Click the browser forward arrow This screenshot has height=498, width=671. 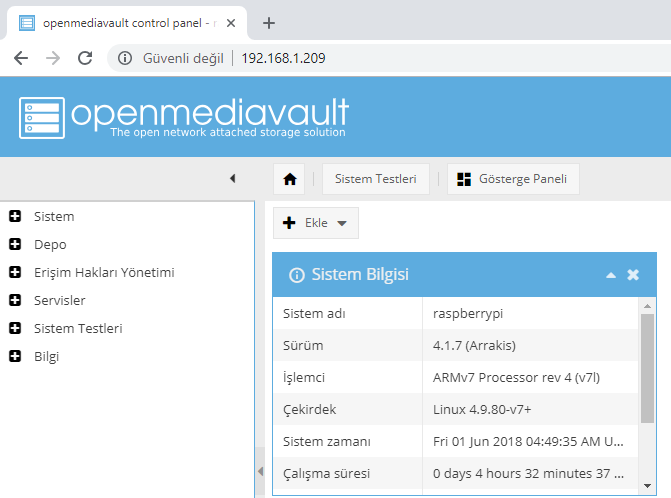(53, 58)
